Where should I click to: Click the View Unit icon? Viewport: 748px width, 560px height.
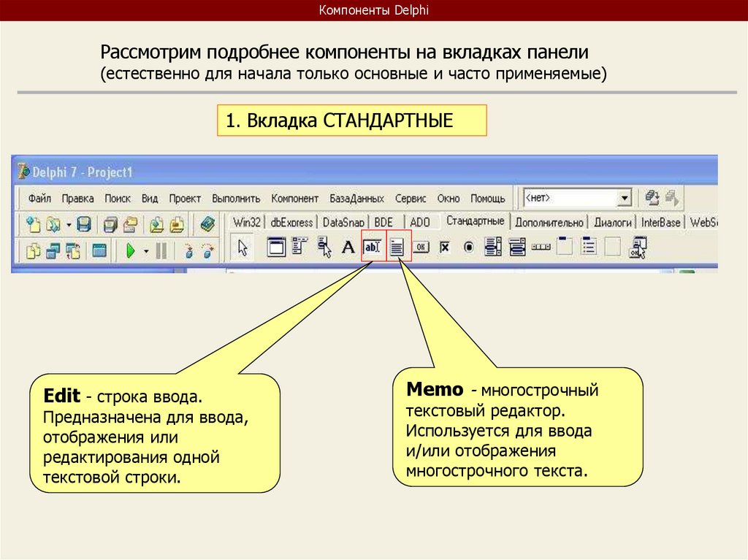(x=33, y=250)
